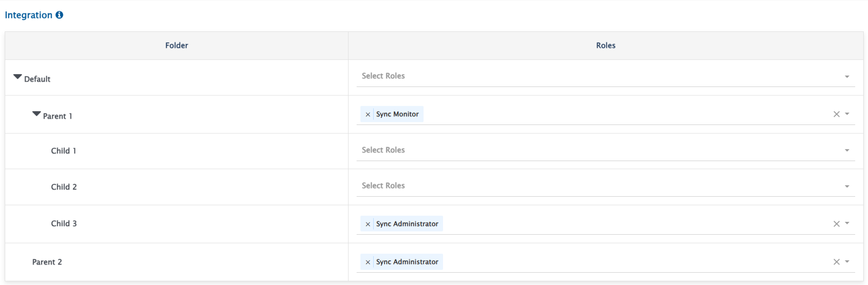Click the Integration info icon
The width and height of the screenshot is (868, 285).
pyautogui.click(x=59, y=15)
